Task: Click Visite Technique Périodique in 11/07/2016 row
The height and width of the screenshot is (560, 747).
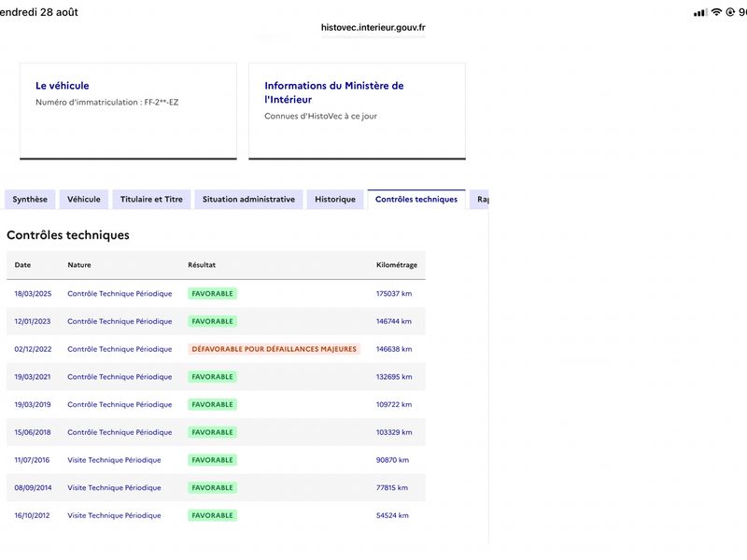Action: click(x=114, y=460)
